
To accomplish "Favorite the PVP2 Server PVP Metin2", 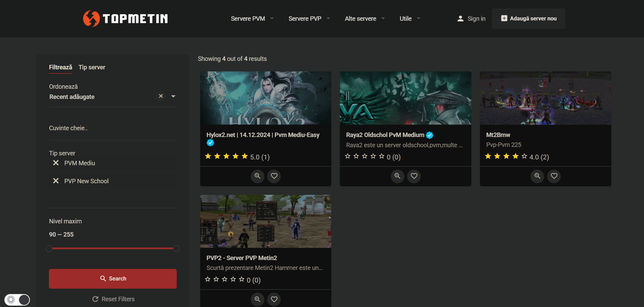I will tap(274, 299).
